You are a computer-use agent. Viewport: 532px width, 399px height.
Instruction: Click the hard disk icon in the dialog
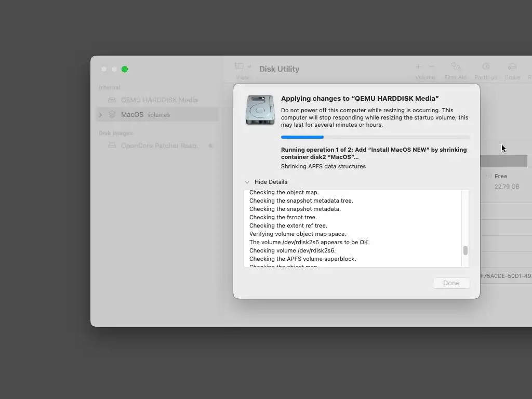click(x=260, y=110)
